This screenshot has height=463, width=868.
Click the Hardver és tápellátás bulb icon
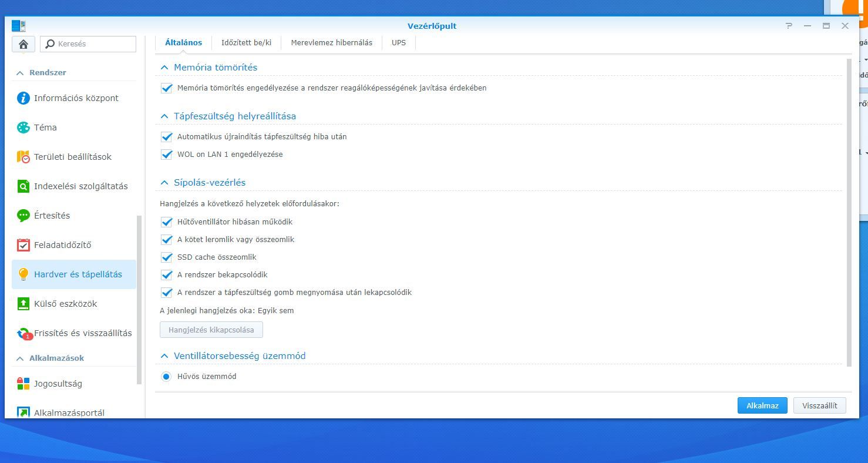coord(23,274)
